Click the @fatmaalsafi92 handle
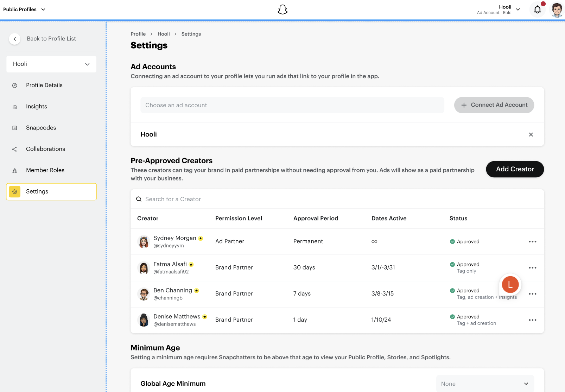The height and width of the screenshot is (392, 565). point(171,272)
